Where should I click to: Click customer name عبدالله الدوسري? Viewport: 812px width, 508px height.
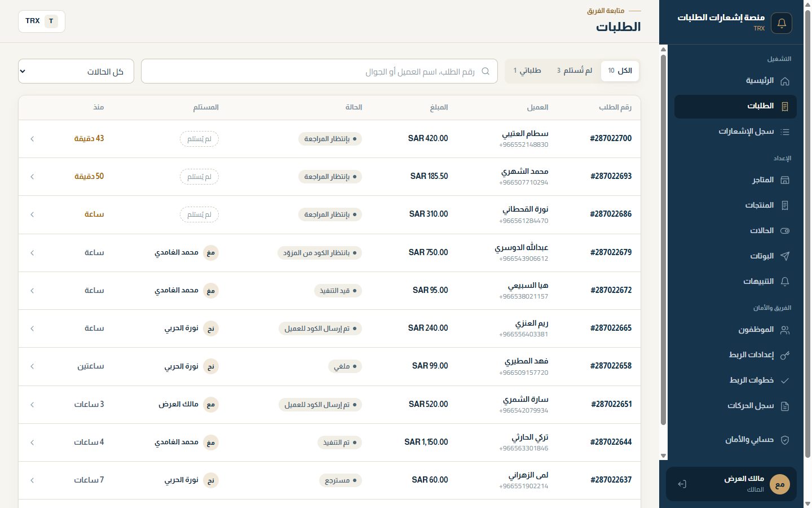pyautogui.click(x=522, y=247)
